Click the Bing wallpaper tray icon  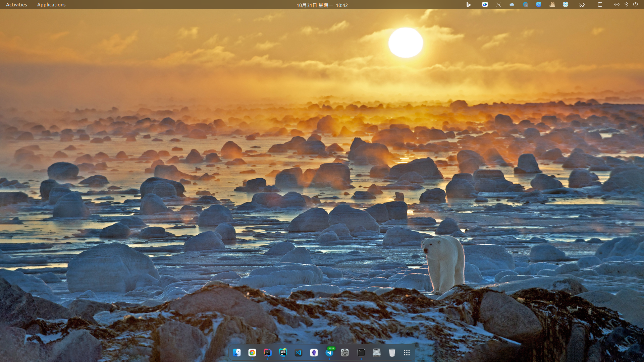469,4
